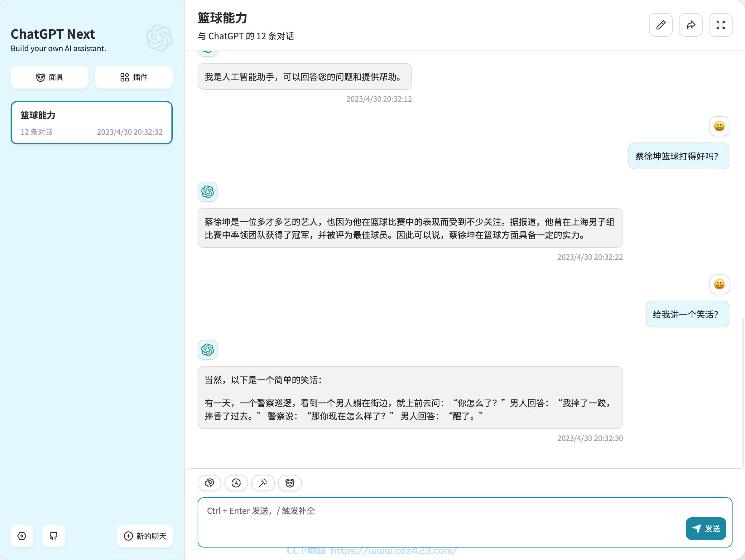Click the subtitle 与 ChatGPT 的 12 条对话
This screenshot has height=560, width=745.
point(246,36)
